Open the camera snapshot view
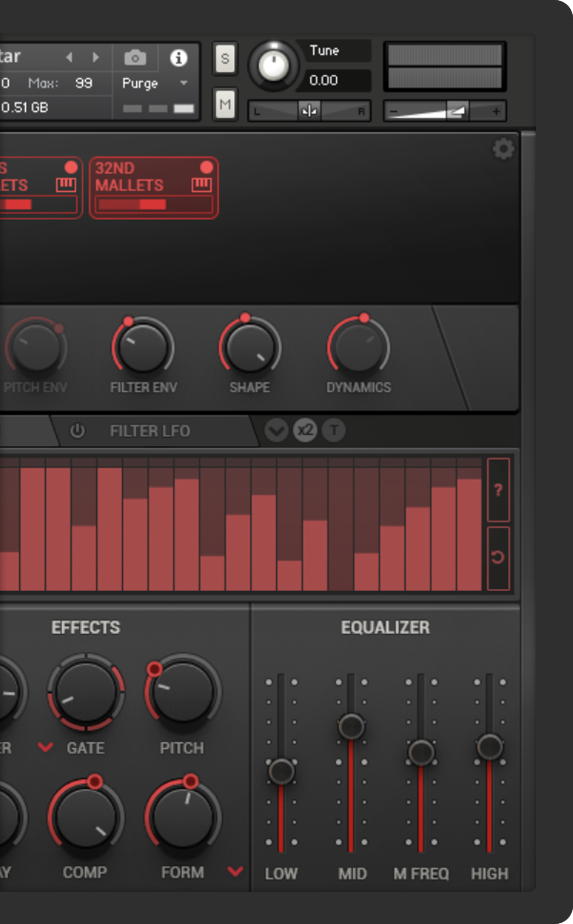573x924 pixels. click(135, 58)
